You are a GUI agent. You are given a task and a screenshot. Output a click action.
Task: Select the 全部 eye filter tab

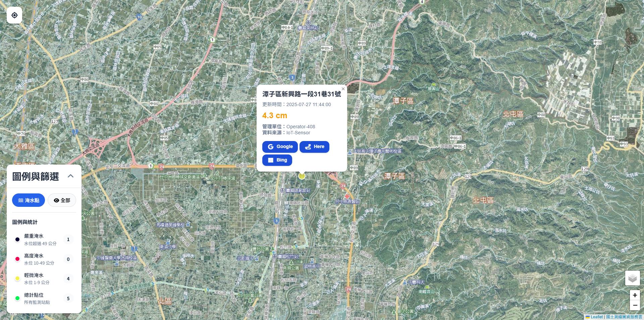coord(62,200)
